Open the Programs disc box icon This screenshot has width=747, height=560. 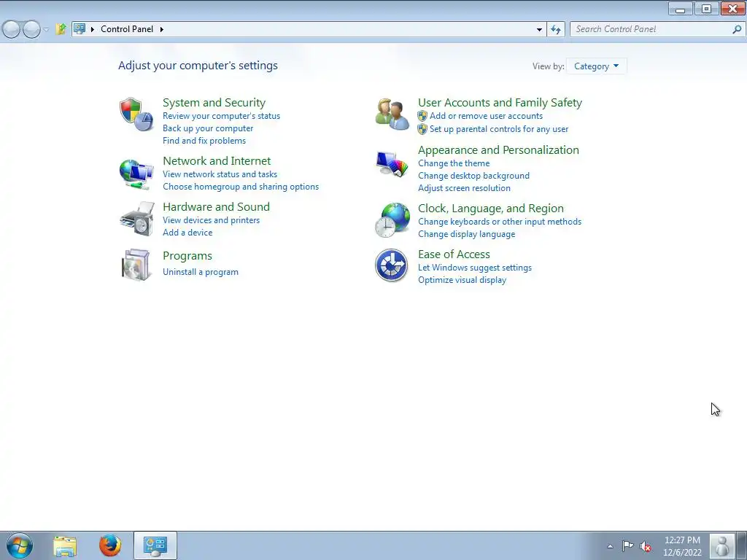point(136,265)
